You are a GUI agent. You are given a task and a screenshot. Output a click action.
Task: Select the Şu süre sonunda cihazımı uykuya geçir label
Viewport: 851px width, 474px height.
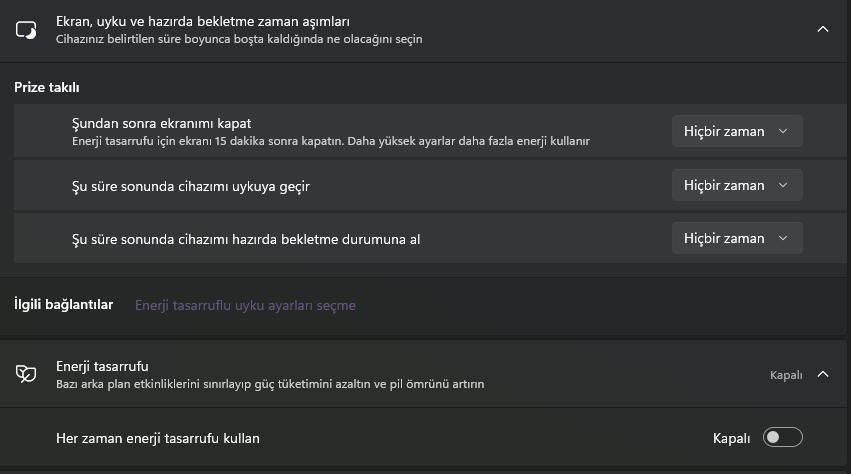pyautogui.click(x=190, y=186)
